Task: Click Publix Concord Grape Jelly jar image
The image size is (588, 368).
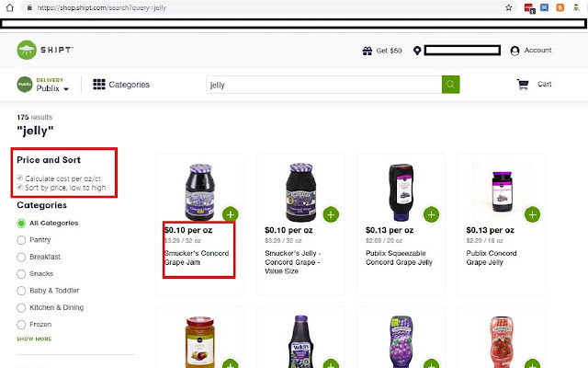Action: tap(503, 192)
